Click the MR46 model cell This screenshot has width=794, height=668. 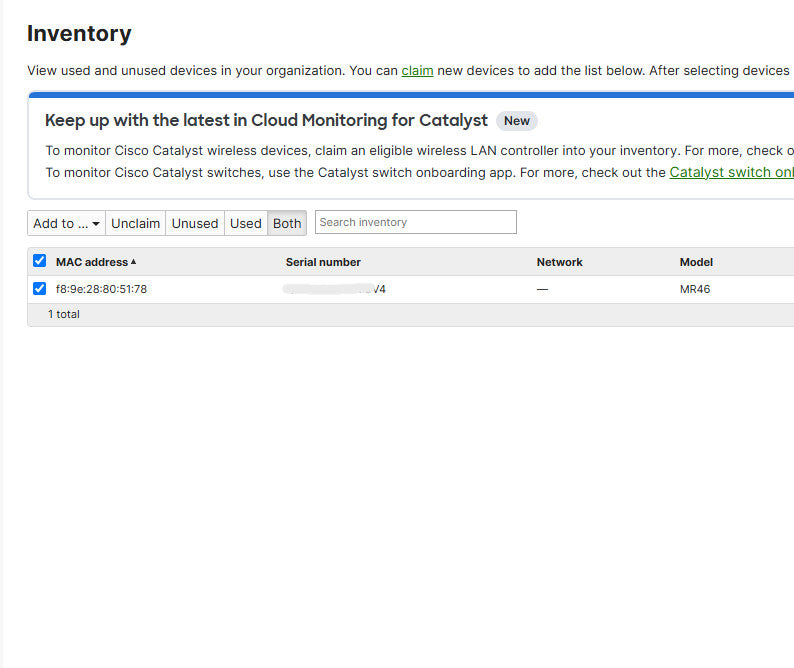coord(695,289)
